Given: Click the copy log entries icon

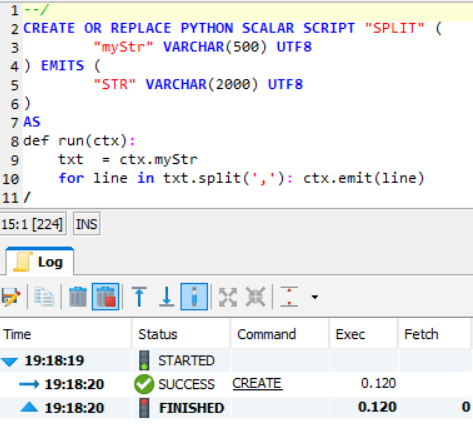Looking at the screenshot, I should pyautogui.click(x=44, y=297).
